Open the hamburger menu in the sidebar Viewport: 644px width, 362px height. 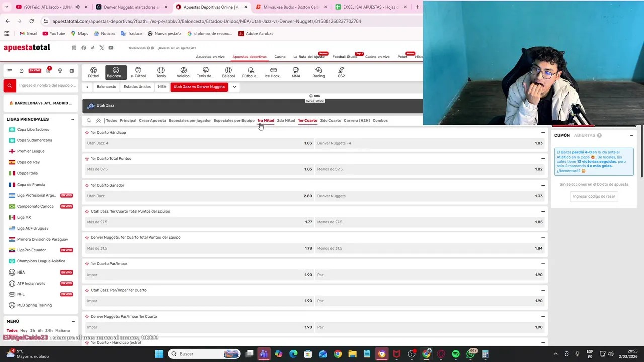pyautogui.click(x=9, y=71)
